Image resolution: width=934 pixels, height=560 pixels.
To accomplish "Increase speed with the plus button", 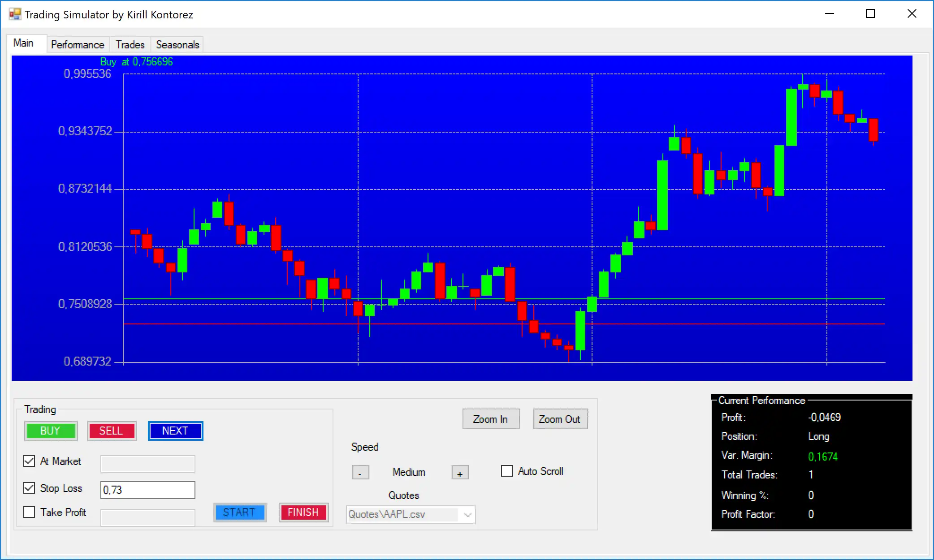I will pos(460,473).
